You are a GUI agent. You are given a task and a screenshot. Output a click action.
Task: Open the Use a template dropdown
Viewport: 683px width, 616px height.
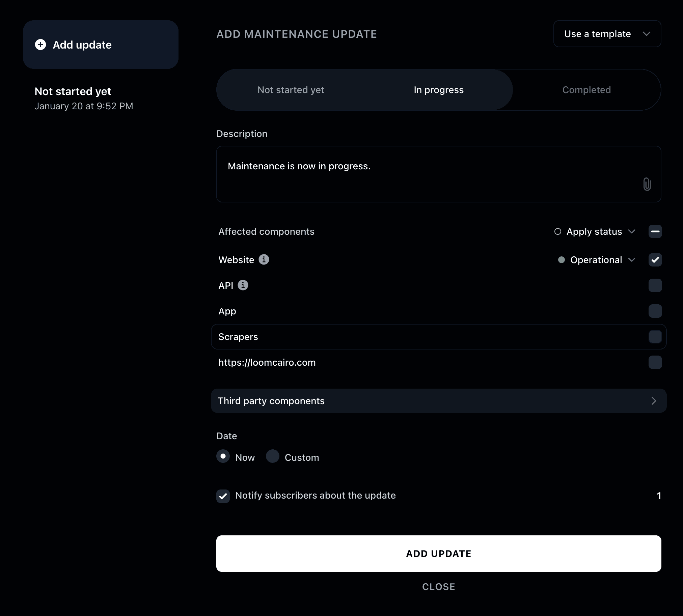click(607, 33)
